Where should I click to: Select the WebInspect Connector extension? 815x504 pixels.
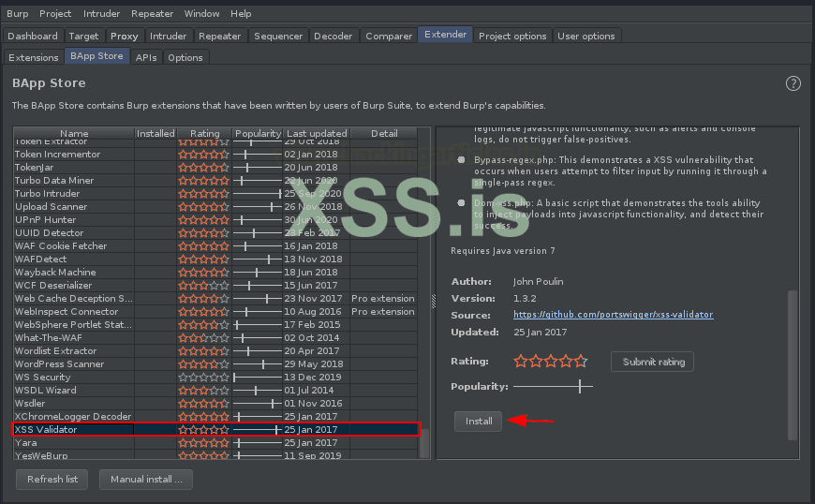click(215, 311)
